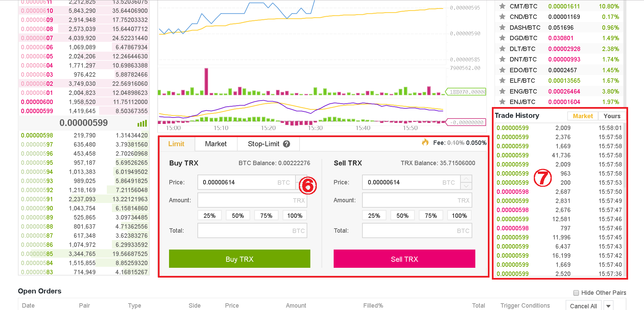The height and width of the screenshot is (310, 644).
Task: Select 50% in the Sell TRX panel
Action: click(403, 215)
